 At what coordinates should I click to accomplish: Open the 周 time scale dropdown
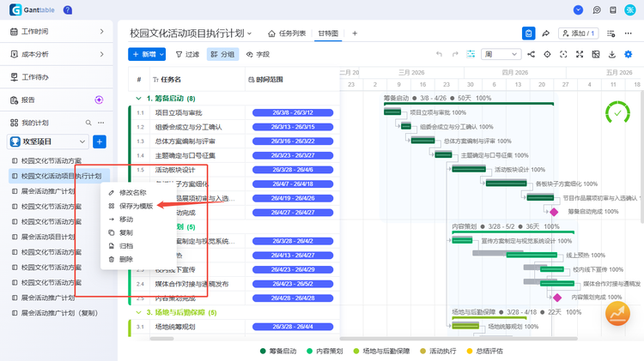tap(501, 54)
